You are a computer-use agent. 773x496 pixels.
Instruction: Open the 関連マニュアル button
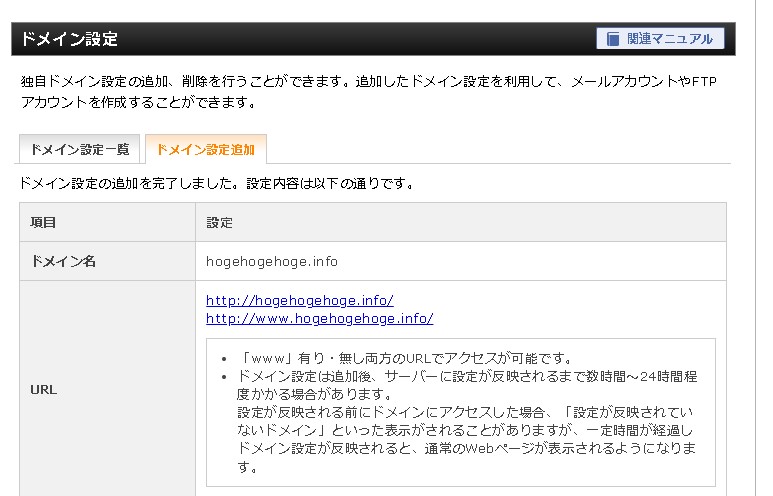(x=659, y=39)
